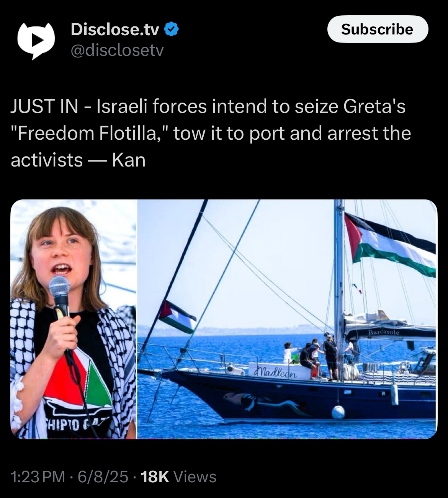448x498 pixels.
Task: Select the tweet text starting with JUST IN
Action: click(211, 133)
